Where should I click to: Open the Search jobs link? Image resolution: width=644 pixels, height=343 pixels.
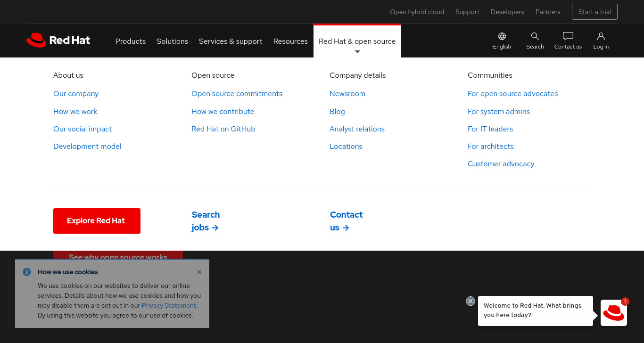coord(206,221)
